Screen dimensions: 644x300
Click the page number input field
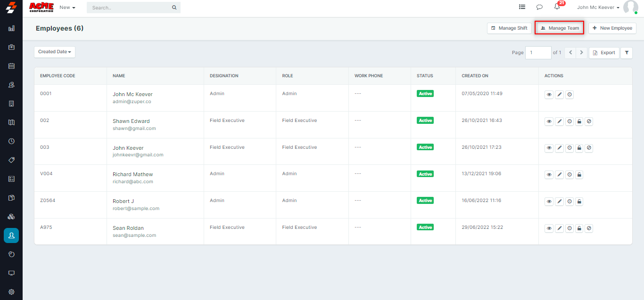click(x=538, y=53)
